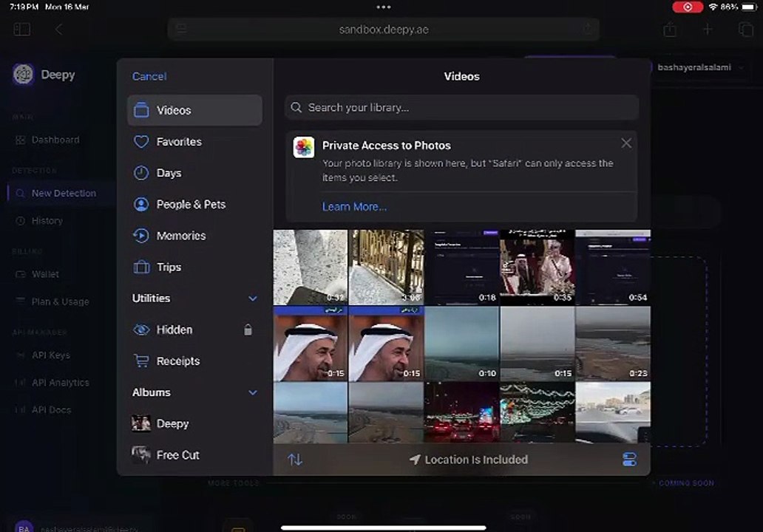The width and height of the screenshot is (763, 532).
Task: Go back in Safari
Action: (59, 29)
